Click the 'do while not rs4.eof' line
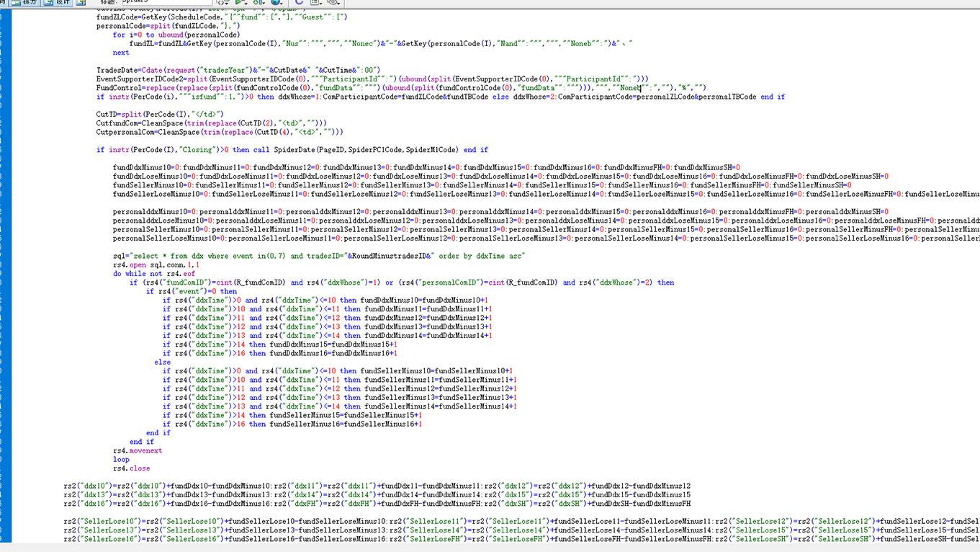The image size is (980, 552). click(154, 274)
